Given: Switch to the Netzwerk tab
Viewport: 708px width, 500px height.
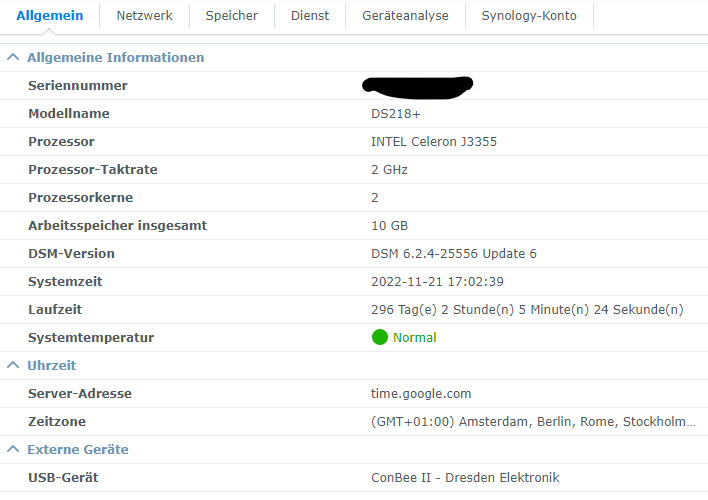Looking at the screenshot, I should [144, 16].
